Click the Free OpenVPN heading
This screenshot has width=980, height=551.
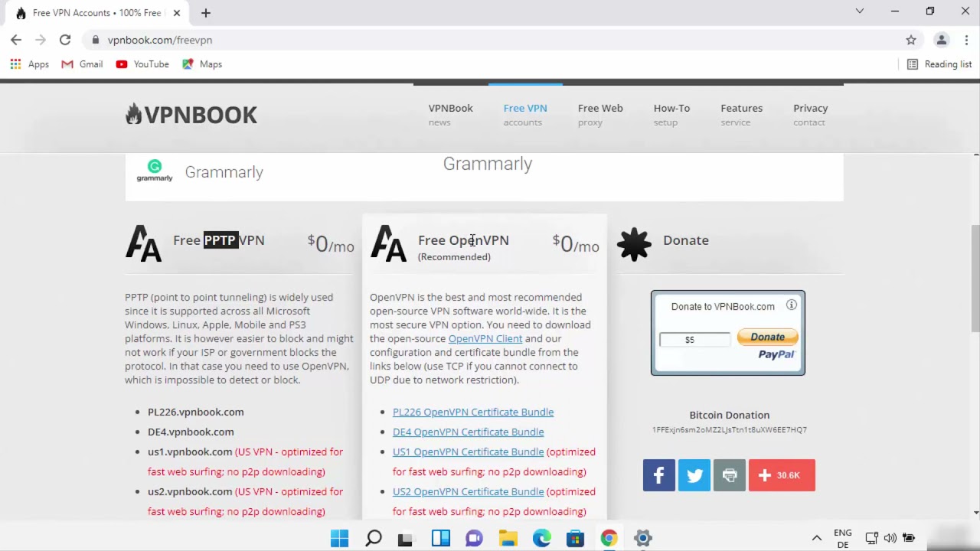coord(463,240)
